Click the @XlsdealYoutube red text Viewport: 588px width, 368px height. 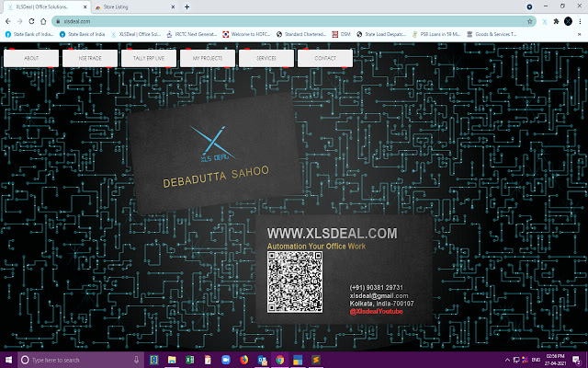[376, 311]
